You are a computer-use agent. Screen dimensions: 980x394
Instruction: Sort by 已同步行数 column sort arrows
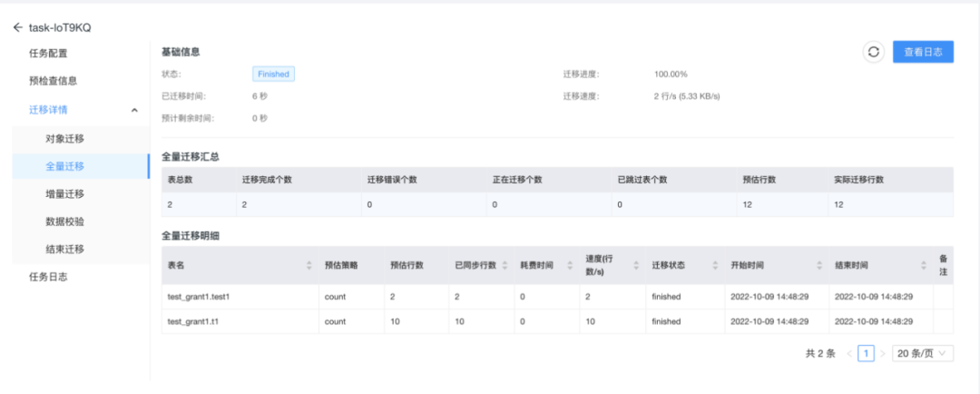pos(505,265)
